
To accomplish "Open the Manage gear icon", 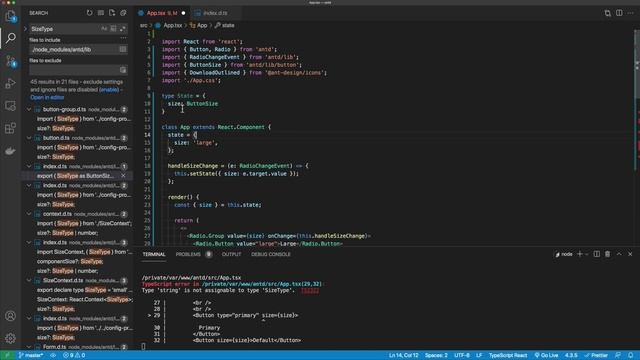I will click(x=11, y=338).
